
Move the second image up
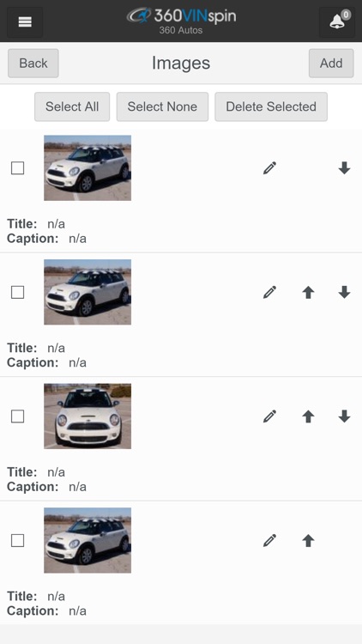[x=308, y=293]
